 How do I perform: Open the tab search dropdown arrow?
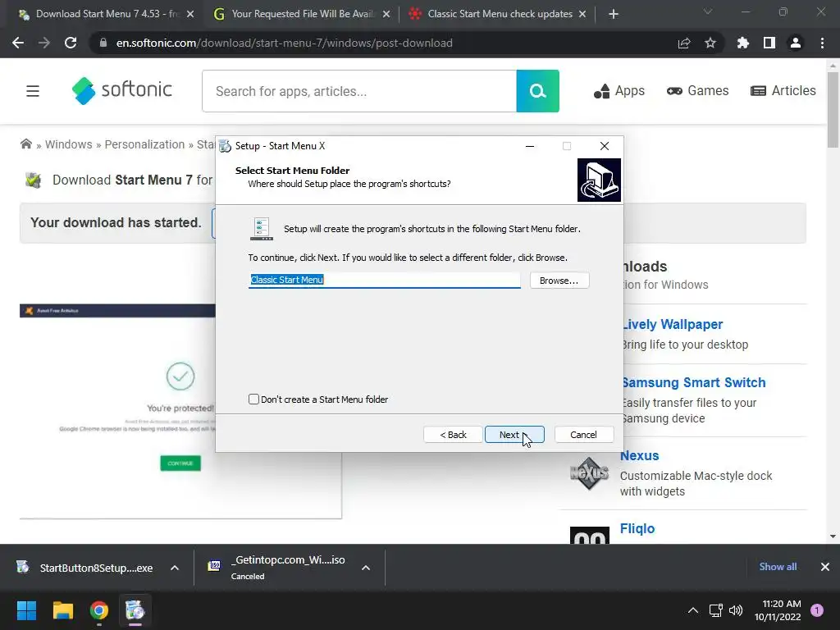[708, 11]
